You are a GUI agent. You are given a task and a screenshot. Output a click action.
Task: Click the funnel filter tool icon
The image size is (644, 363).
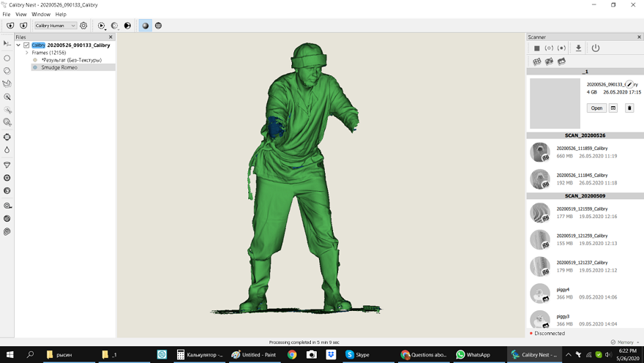(7, 165)
